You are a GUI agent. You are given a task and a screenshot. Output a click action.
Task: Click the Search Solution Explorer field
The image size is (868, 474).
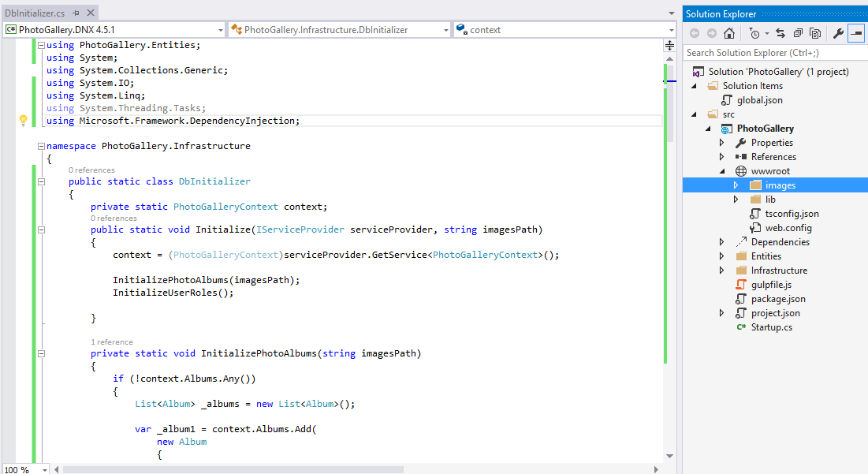point(773,53)
